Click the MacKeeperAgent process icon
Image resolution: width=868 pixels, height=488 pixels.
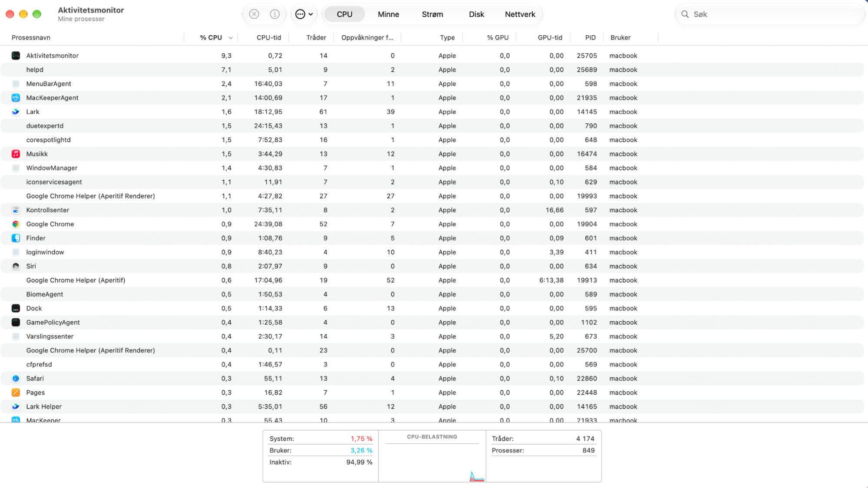[16, 98]
